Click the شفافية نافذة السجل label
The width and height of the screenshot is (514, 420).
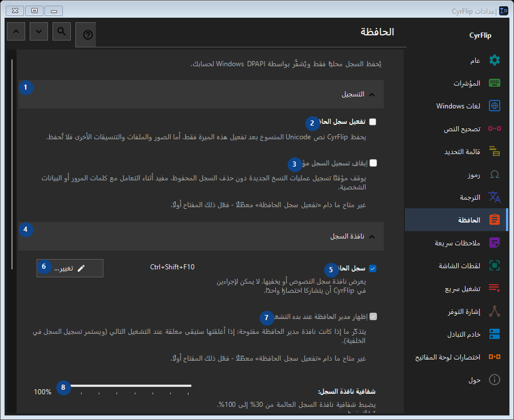pos(347,391)
